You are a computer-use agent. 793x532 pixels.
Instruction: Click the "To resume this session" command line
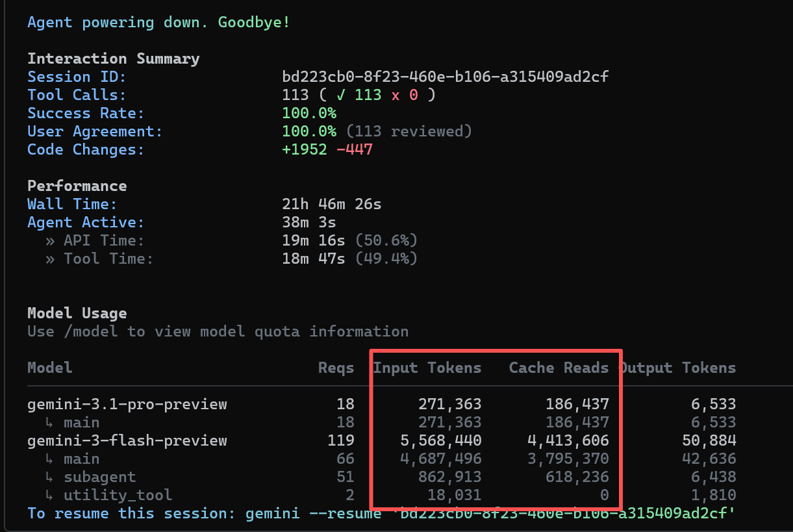click(381, 513)
